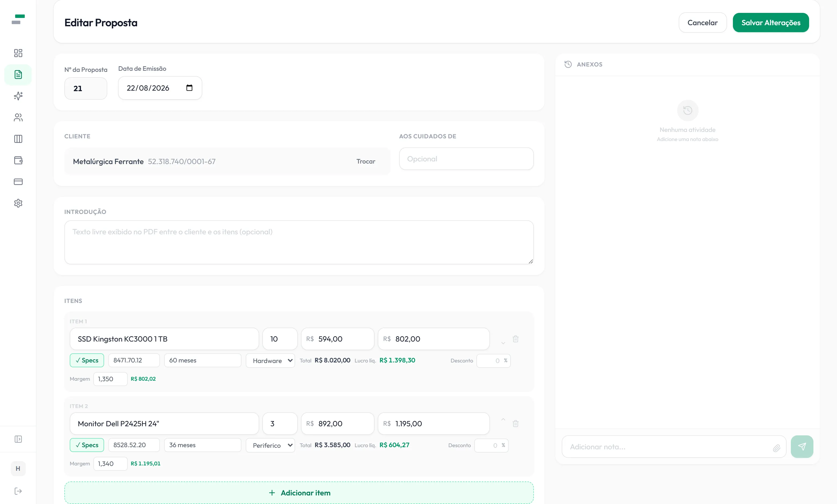The width and height of the screenshot is (837, 504).
Task: Click Trocar to change the client
Action: click(365, 162)
